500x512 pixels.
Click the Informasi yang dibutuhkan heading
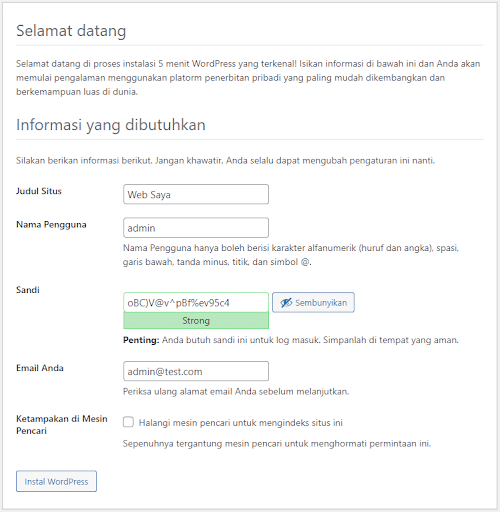tap(111, 125)
